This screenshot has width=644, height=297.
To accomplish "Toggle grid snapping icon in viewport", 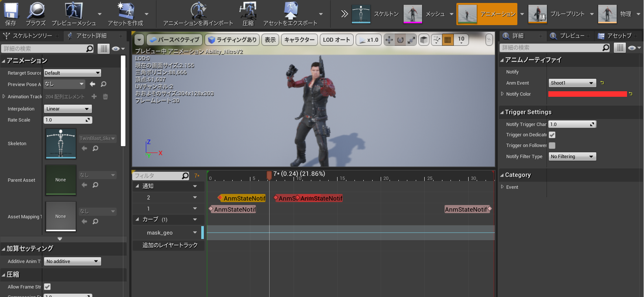I will pos(448,40).
